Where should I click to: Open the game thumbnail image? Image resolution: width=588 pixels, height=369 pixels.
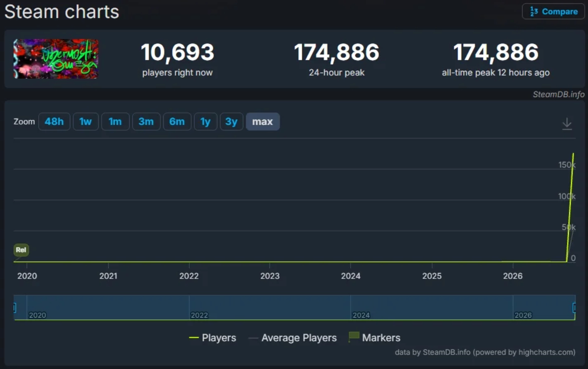[x=56, y=59]
